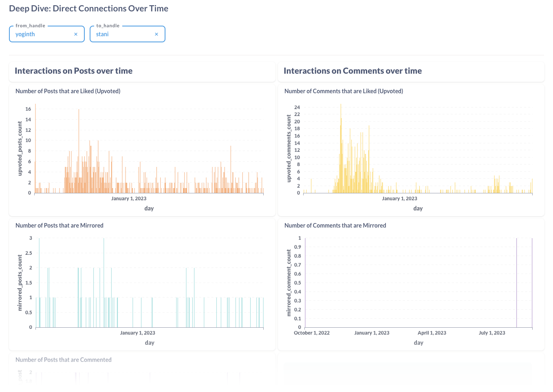Clear the to_handle filter value
Image resolution: width=553 pixels, height=392 pixels.
[x=156, y=34]
